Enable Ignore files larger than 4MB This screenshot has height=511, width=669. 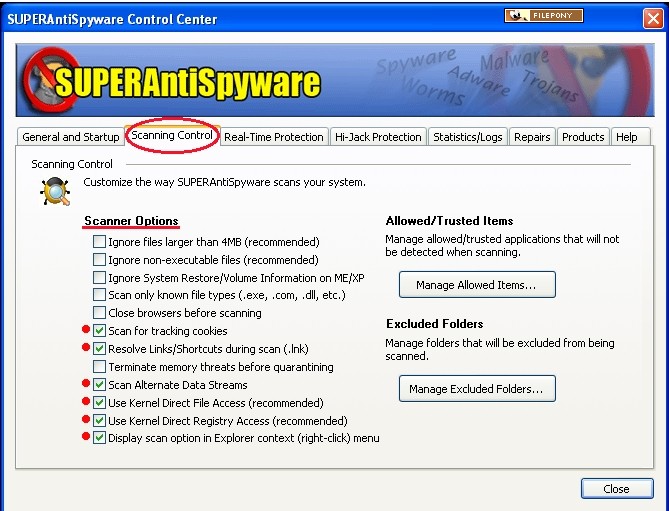point(99,242)
